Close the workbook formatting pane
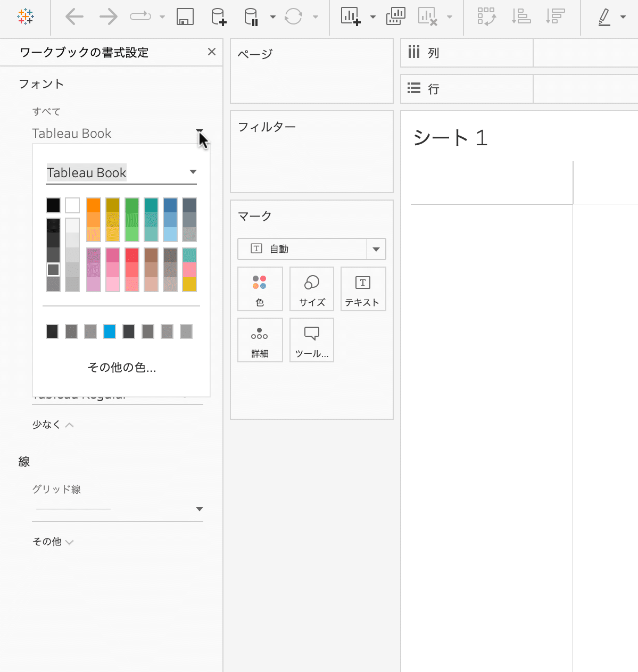Screen dimensions: 638x672 click(x=212, y=52)
